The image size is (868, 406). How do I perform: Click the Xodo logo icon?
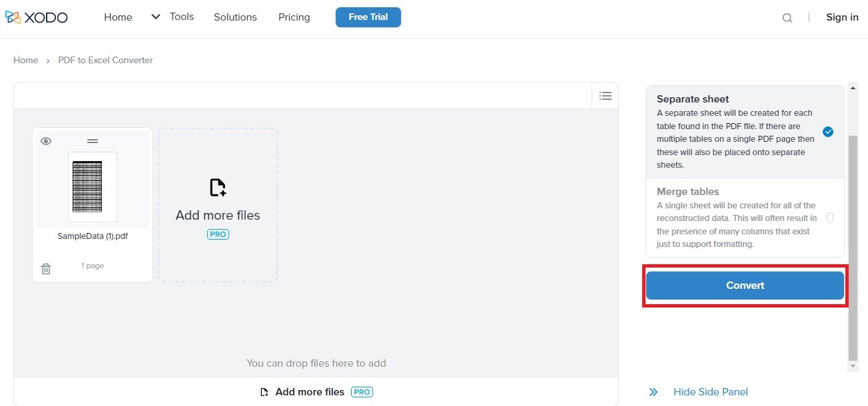[x=13, y=17]
